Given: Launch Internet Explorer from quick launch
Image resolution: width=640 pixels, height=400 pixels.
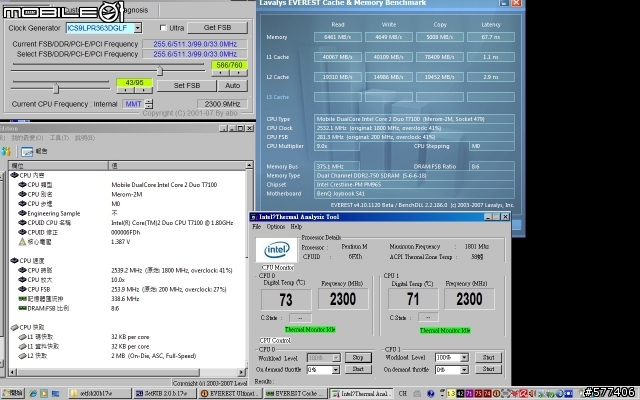Looking at the screenshot, I should coord(33,394).
